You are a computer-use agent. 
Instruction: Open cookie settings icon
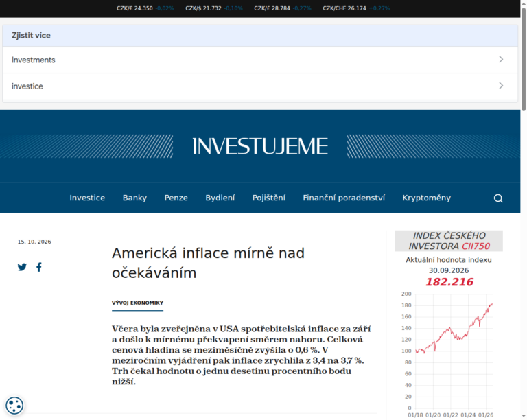(14, 405)
